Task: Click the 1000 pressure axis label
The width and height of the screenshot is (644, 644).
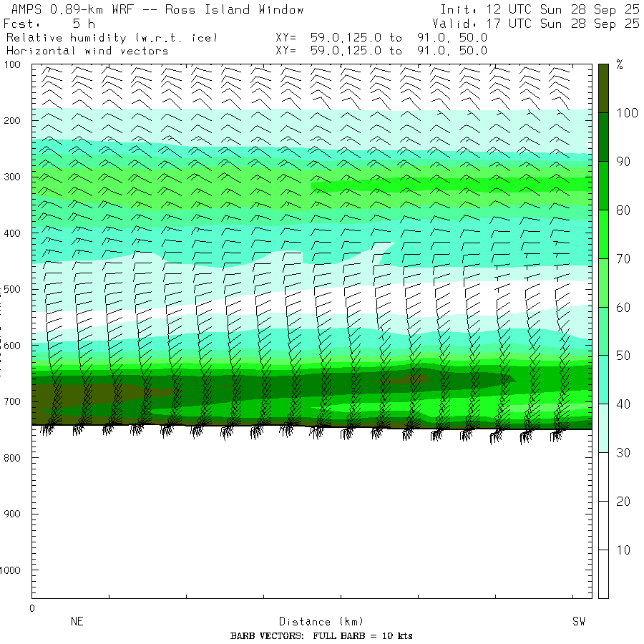Action: (x=10, y=570)
